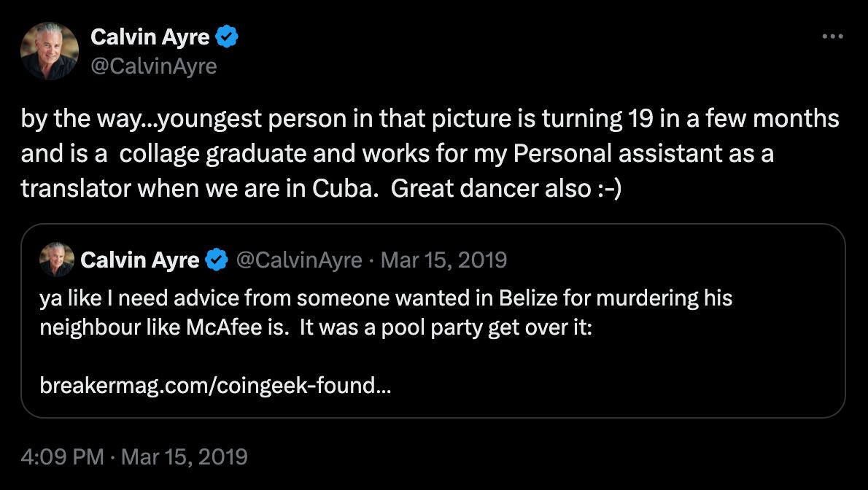Click the phrase "Great dancer also :-)"
Screen dimensions: 868x490
coord(506,187)
